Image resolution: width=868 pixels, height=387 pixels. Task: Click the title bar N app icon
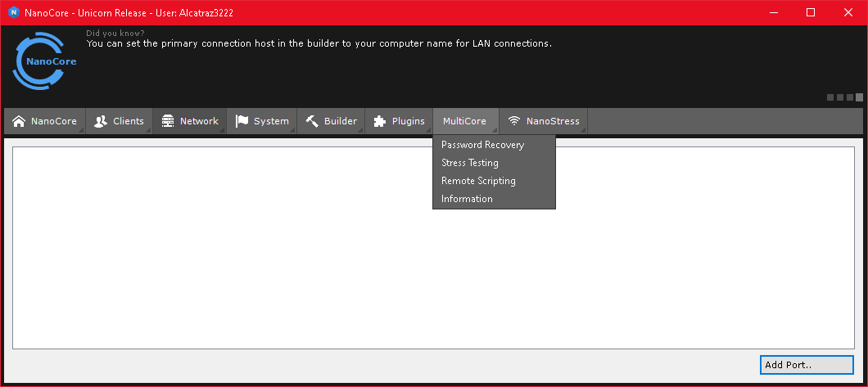click(13, 12)
